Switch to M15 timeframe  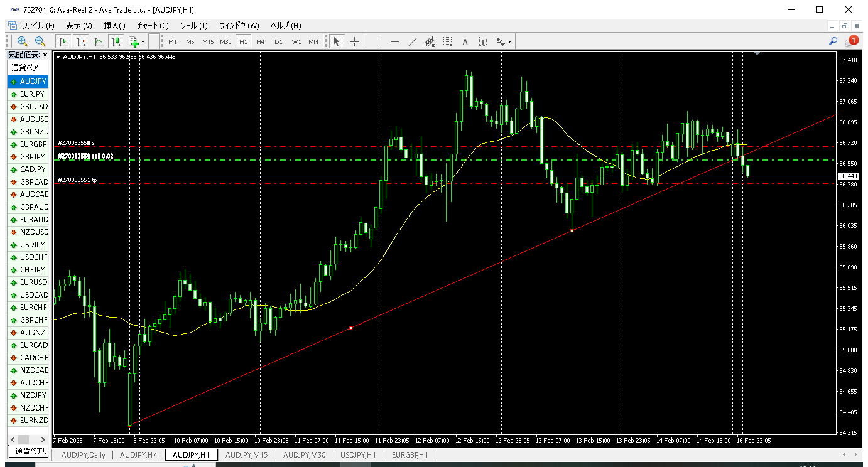click(x=208, y=42)
